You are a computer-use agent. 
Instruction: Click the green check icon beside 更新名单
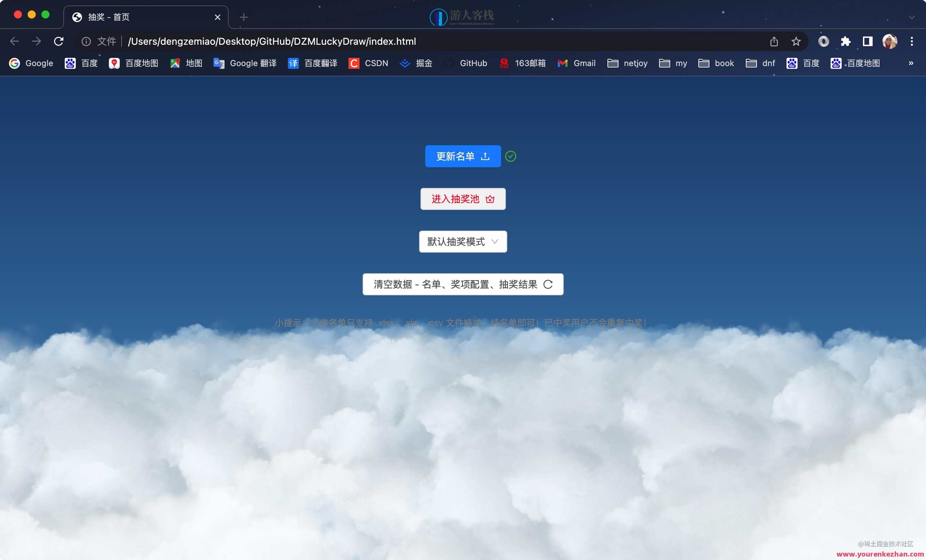511,156
